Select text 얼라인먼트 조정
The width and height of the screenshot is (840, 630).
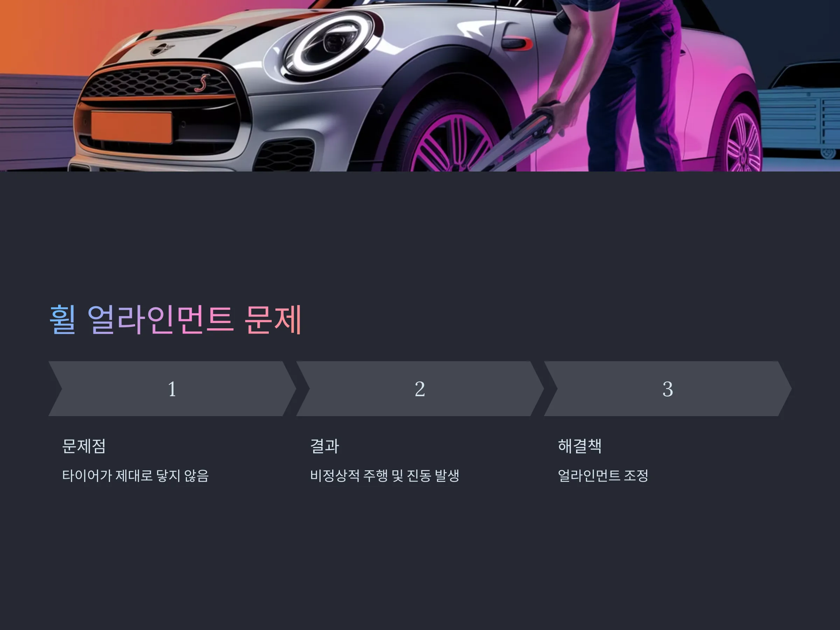coord(603,475)
